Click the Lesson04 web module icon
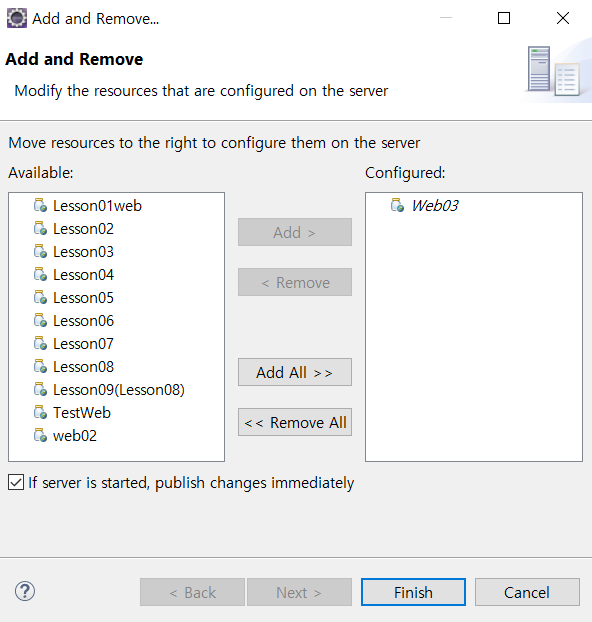Image resolution: width=592 pixels, height=622 pixels. tap(40, 275)
